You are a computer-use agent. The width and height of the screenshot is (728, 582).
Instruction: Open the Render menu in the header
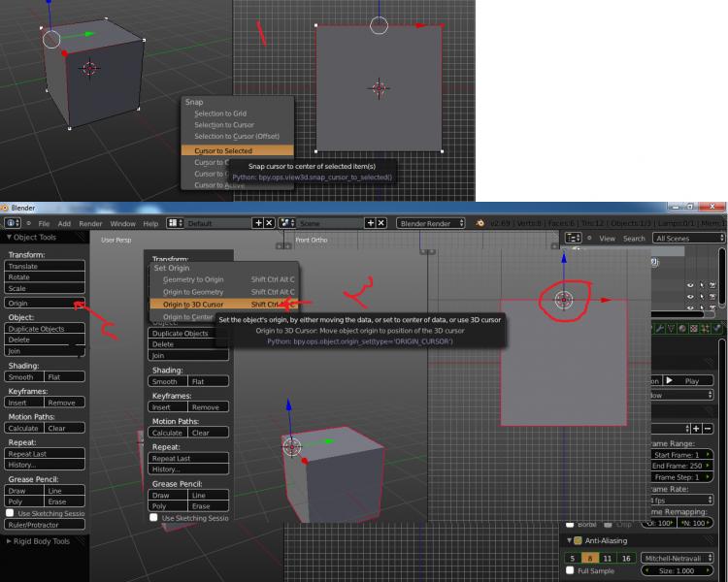tap(90, 223)
